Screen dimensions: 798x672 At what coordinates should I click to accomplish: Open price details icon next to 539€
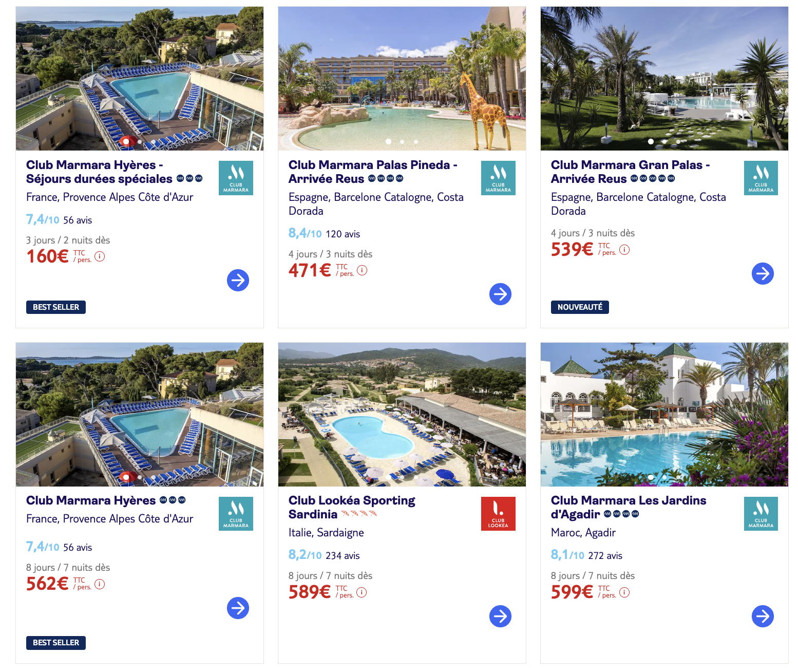coord(624,250)
